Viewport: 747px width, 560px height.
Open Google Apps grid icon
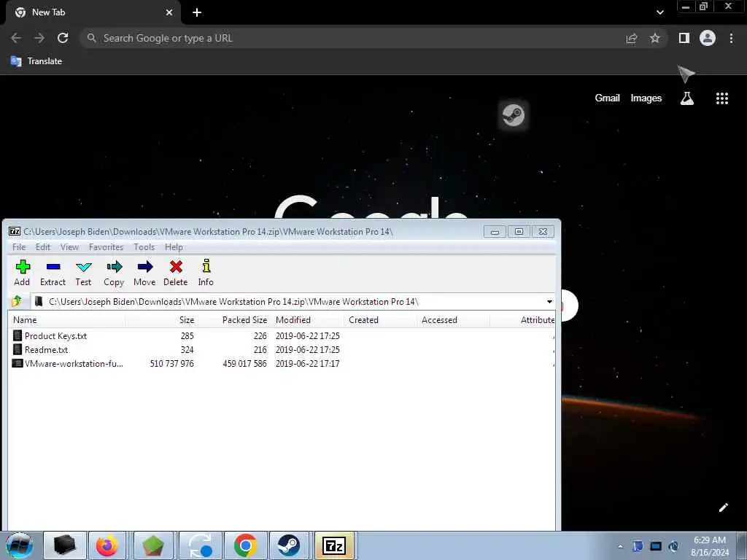click(x=721, y=98)
